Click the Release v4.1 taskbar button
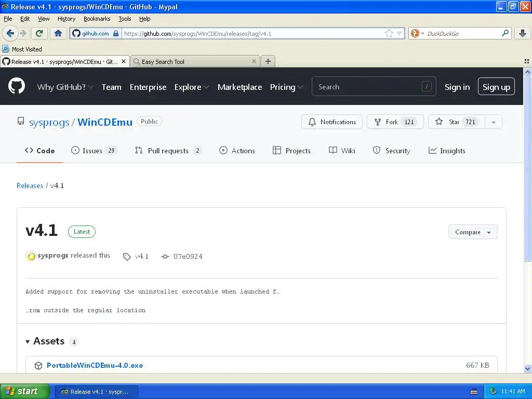 click(96, 392)
